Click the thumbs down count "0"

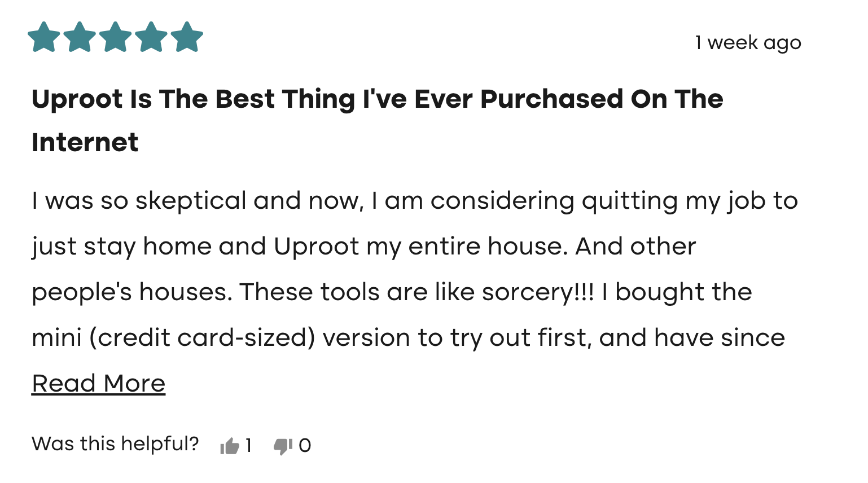point(305,446)
